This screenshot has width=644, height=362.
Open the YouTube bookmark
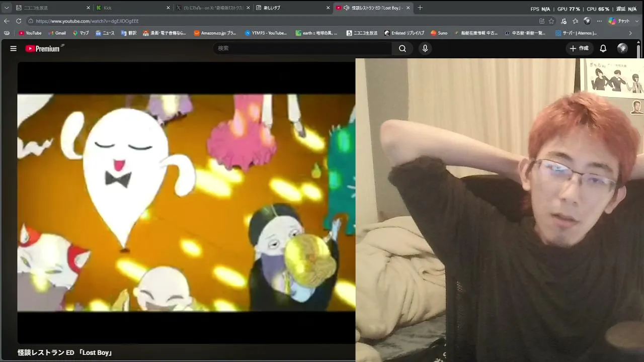pyautogui.click(x=30, y=33)
